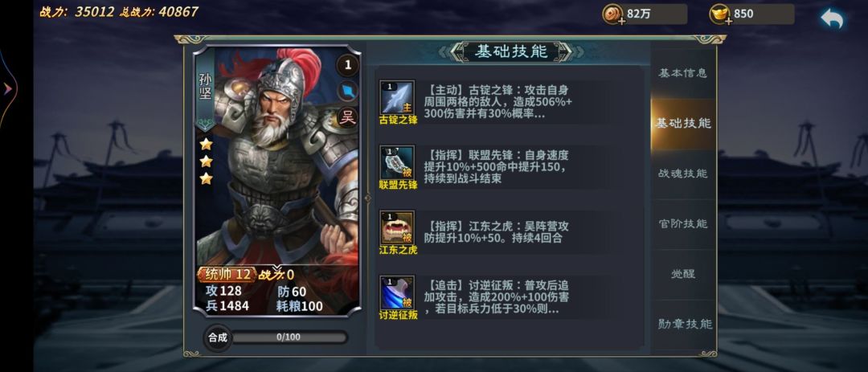
Task: Tap the 吴 faction badge
Action: point(348,117)
